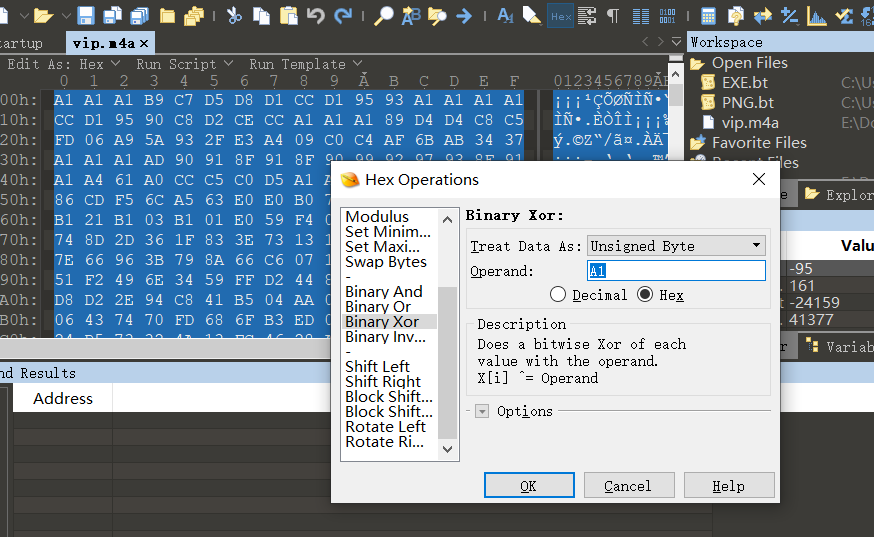Open a file with the folder icon

coord(43,16)
